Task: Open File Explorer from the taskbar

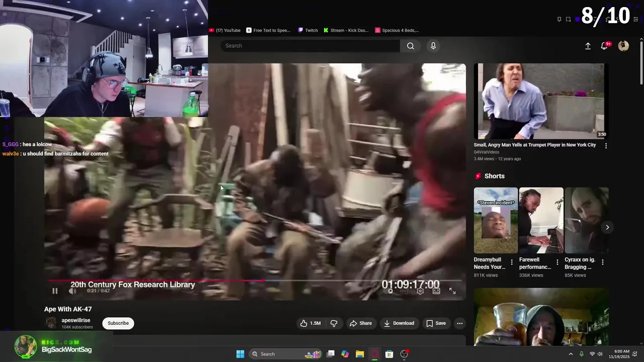Action: click(360, 354)
